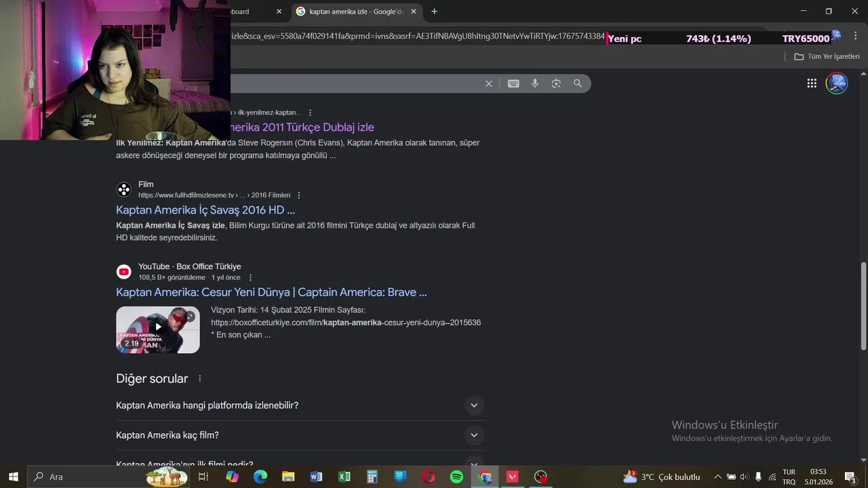Image resolution: width=868 pixels, height=488 pixels.
Task: Open the Google apps grid
Action: click(812, 83)
